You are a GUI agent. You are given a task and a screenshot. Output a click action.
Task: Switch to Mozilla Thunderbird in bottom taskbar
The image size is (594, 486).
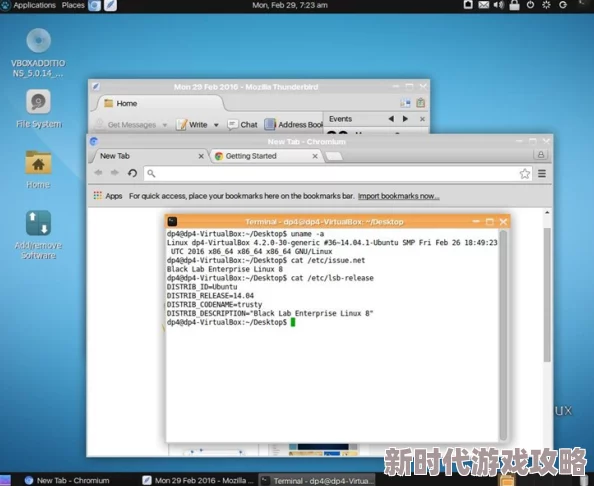coord(199,480)
